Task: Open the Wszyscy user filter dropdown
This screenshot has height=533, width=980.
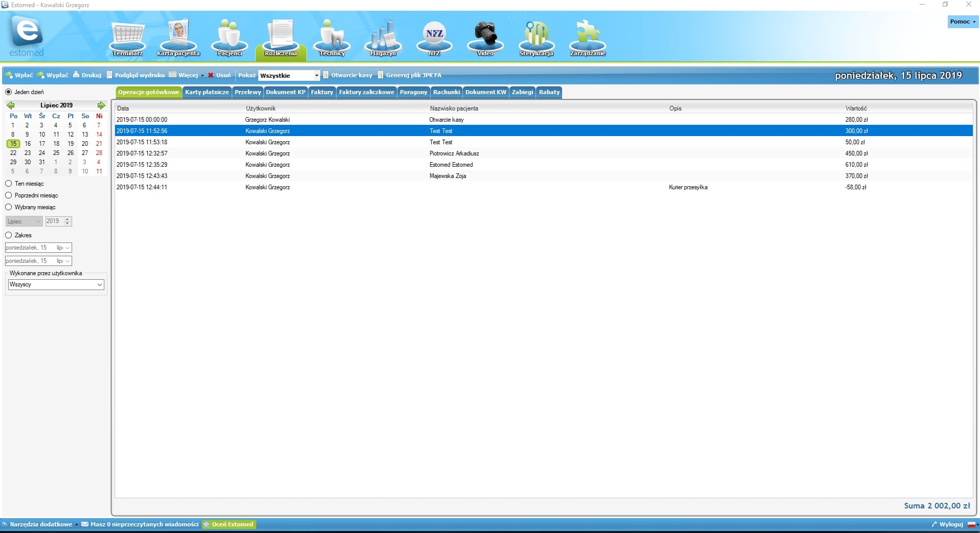Action: [99, 285]
